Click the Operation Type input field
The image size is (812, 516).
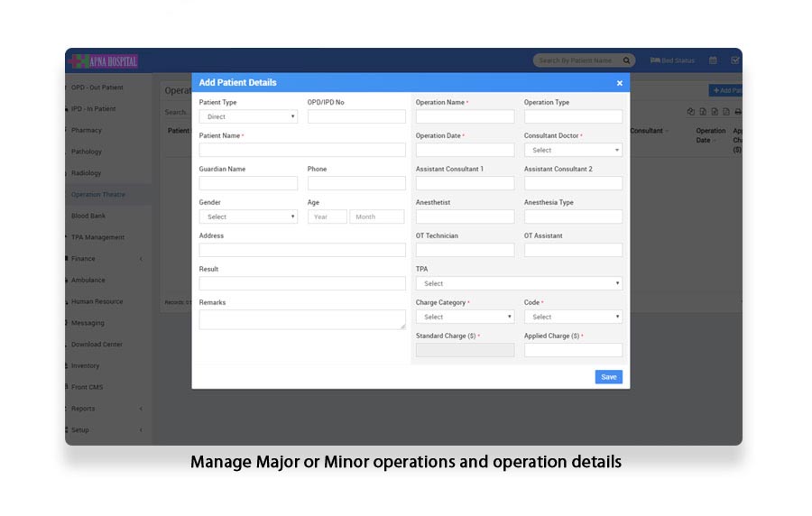[x=573, y=116]
